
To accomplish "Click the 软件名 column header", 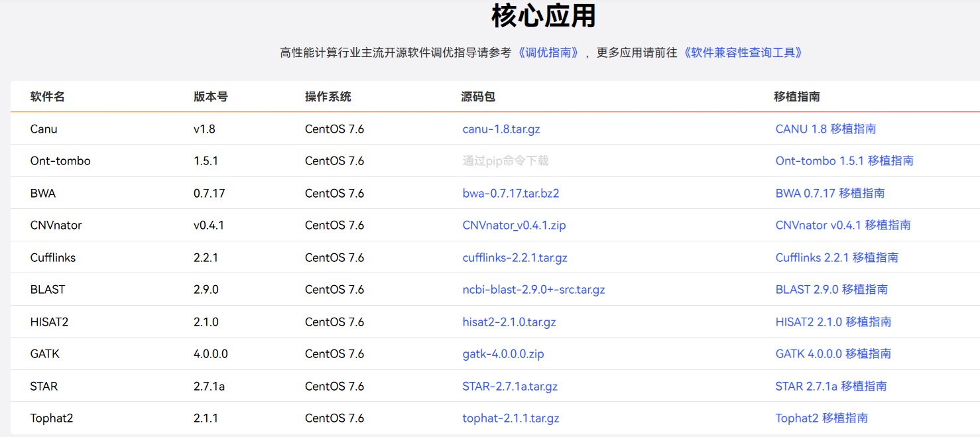I will point(48,97).
